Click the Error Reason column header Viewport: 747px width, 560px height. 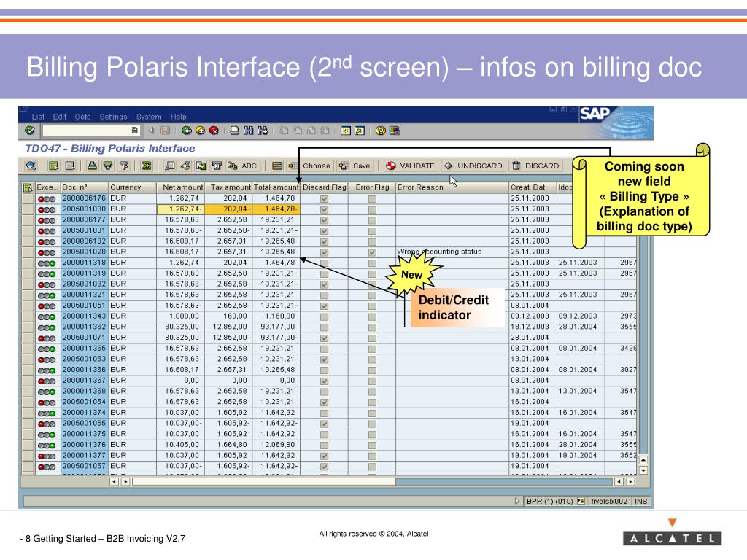(x=452, y=187)
